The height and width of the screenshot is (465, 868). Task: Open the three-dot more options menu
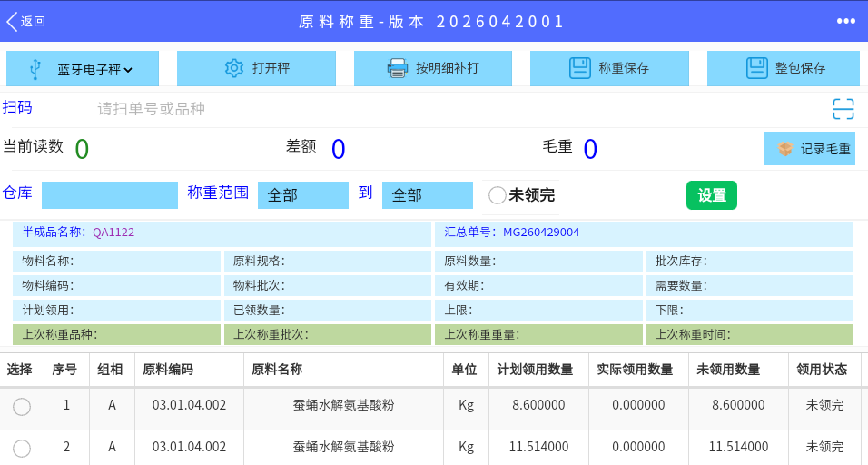tap(846, 21)
